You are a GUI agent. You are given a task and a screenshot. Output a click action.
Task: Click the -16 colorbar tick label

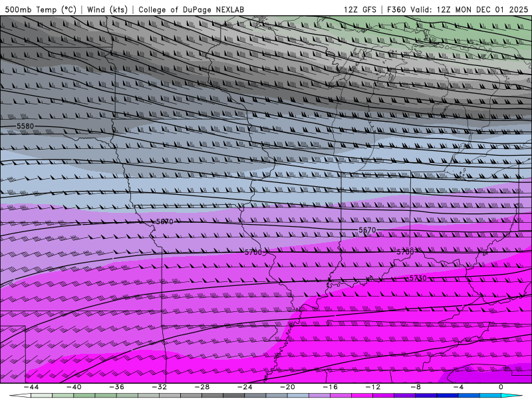point(330,387)
